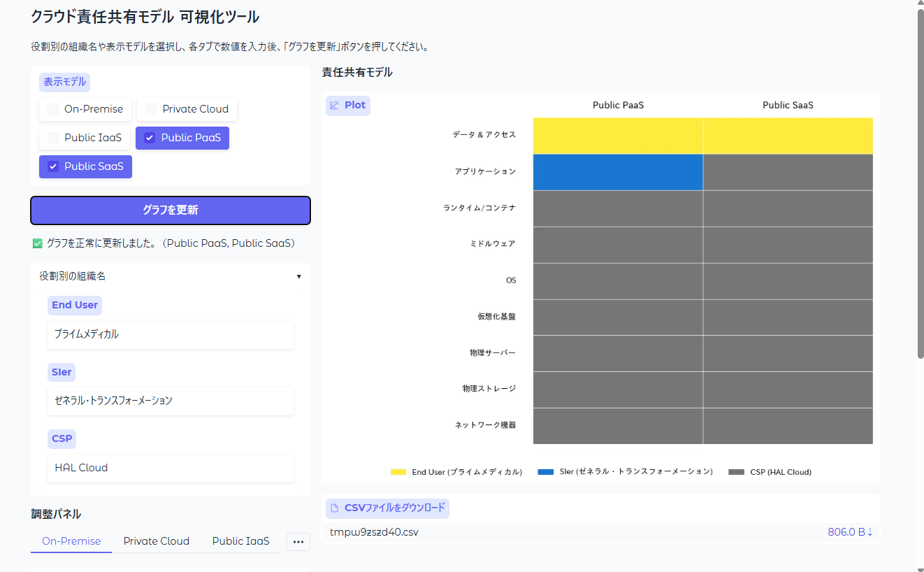Click the download arrow next to 806.0 B
Screen dimensions: 924x572
pyautogui.click(x=870, y=533)
